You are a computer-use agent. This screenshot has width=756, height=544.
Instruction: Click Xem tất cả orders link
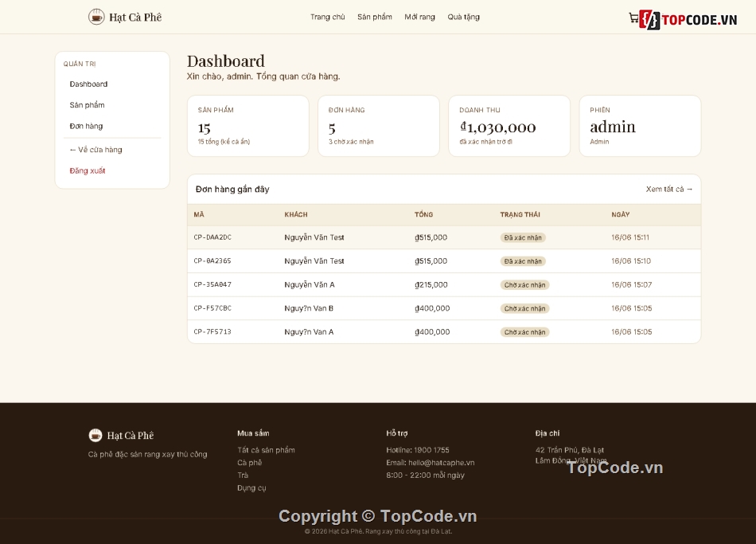click(669, 190)
